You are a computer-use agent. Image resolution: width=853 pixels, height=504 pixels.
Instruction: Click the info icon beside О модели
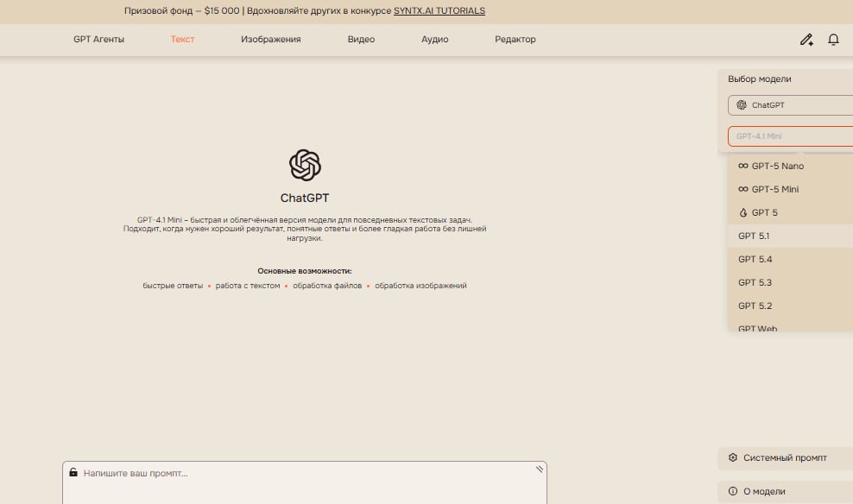click(733, 491)
